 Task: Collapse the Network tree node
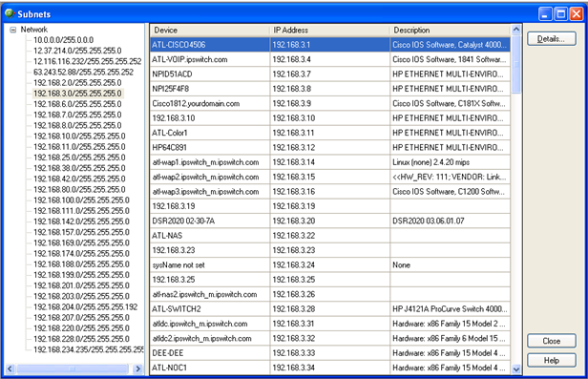point(13,30)
